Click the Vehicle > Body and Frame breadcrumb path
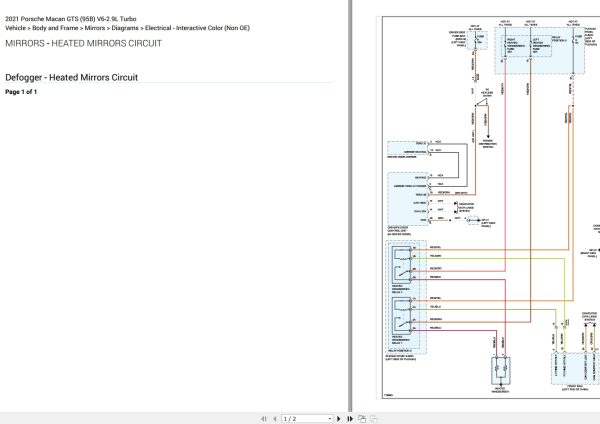The image size is (600, 424). [x=127, y=28]
